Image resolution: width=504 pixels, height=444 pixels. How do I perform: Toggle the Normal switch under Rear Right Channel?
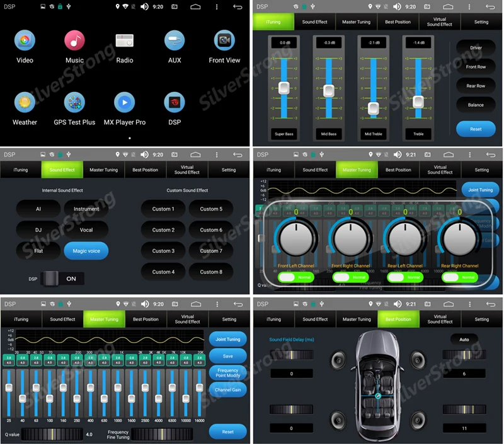[460, 277]
